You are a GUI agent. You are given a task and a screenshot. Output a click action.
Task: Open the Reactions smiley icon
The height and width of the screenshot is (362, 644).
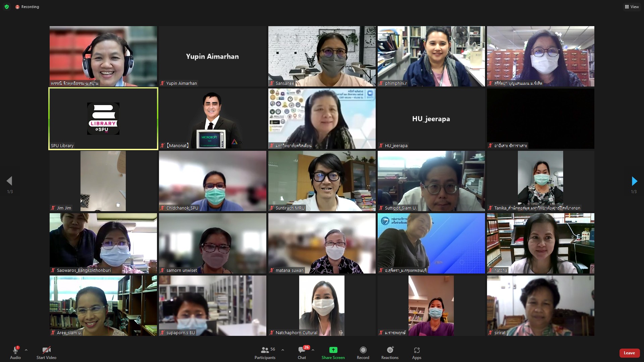click(x=390, y=350)
